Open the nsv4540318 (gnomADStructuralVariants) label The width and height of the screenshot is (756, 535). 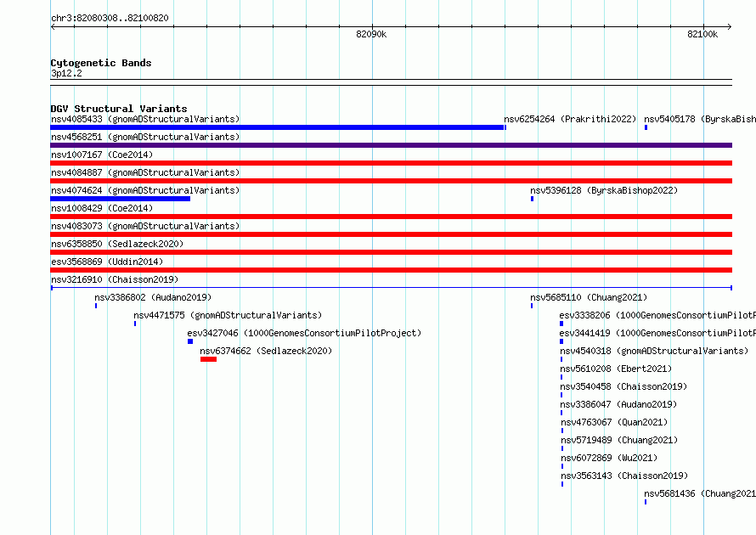click(x=654, y=351)
